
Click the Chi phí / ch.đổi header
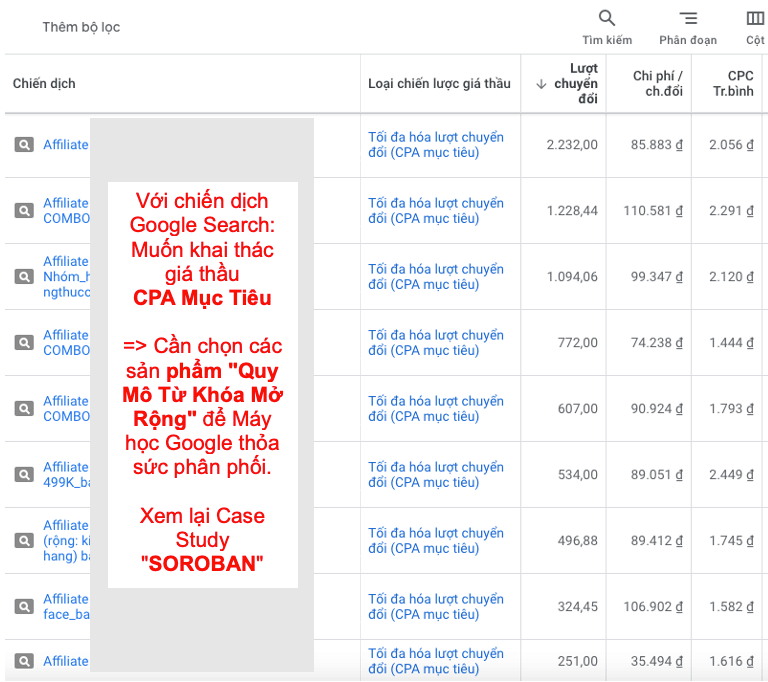click(x=657, y=84)
